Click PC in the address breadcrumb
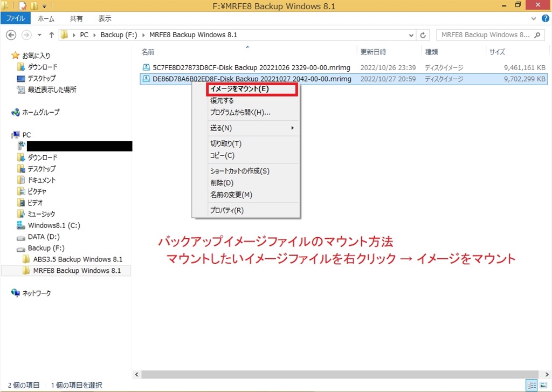 (84, 35)
